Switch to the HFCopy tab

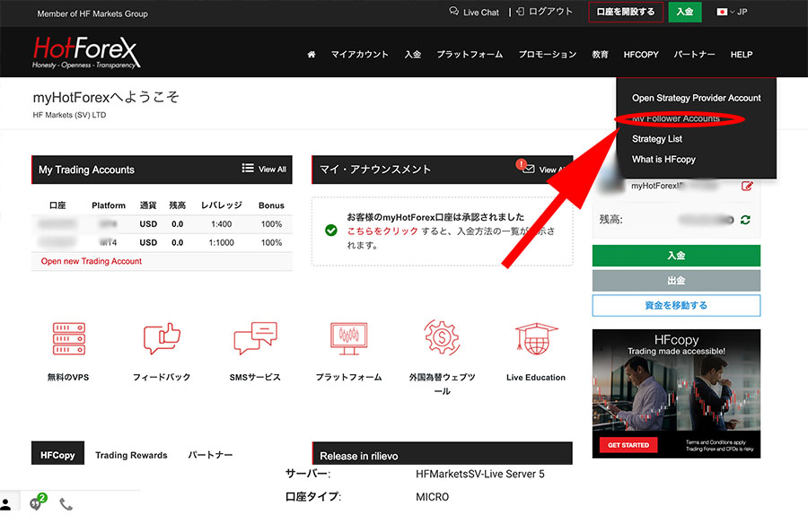point(57,453)
